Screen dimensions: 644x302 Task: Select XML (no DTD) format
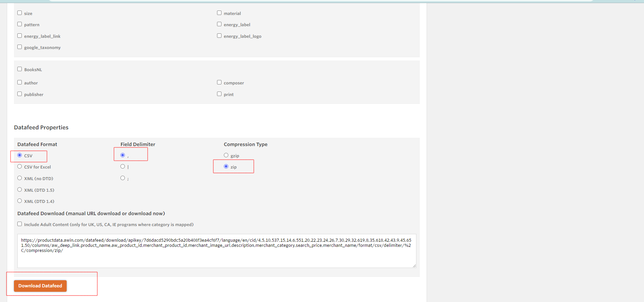coord(20,178)
